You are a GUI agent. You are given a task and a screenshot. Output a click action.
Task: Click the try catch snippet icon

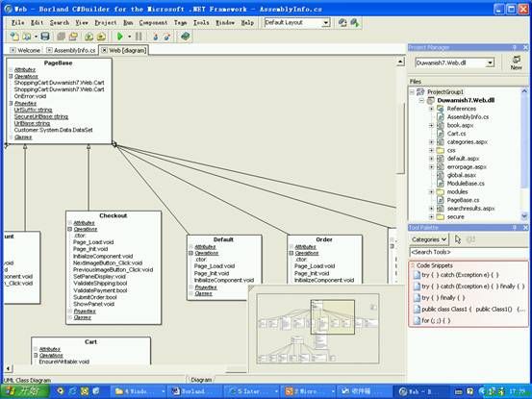click(x=417, y=275)
